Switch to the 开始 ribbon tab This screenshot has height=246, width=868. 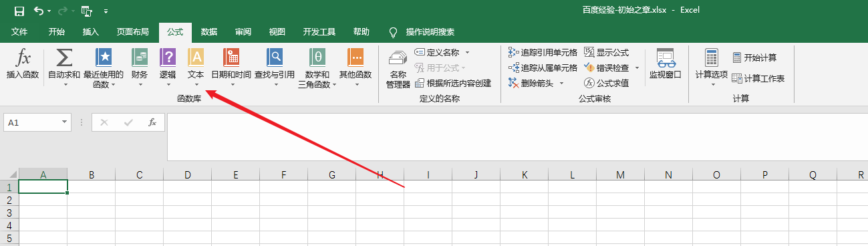(x=57, y=31)
